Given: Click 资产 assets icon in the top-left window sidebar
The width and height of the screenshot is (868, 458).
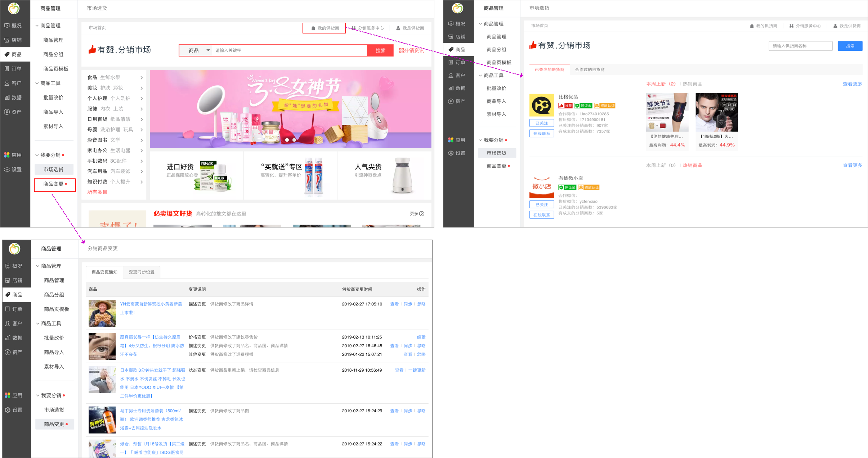Looking at the screenshot, I should 7,112.
